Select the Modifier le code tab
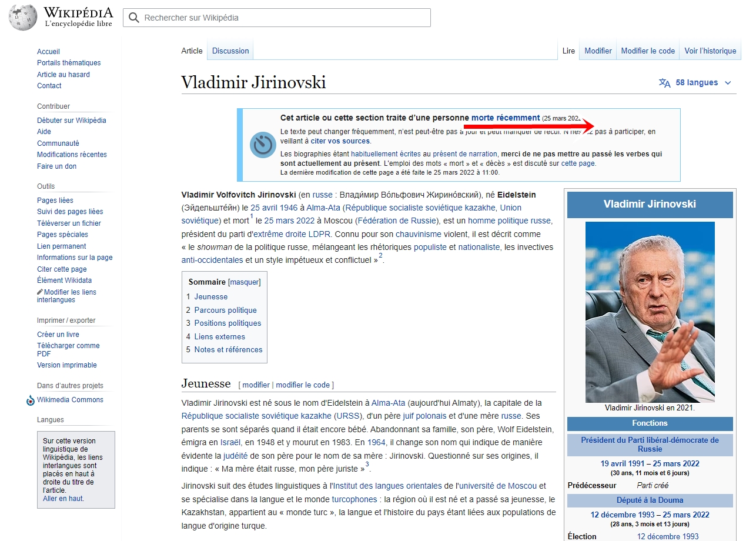This screenshot has height=541, width=756. click(648, 51)
